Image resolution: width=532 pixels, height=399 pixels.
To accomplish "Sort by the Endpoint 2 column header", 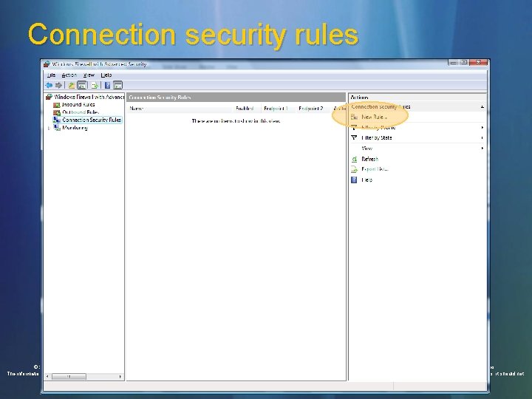I will [311, 109].
